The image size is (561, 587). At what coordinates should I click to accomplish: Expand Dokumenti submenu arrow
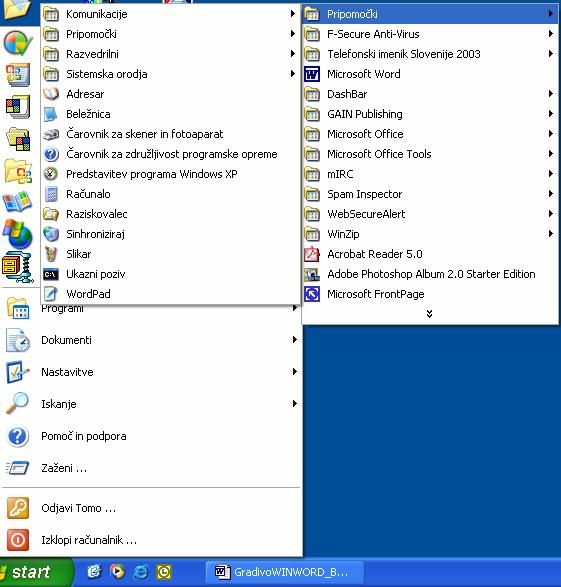point(295,340)
